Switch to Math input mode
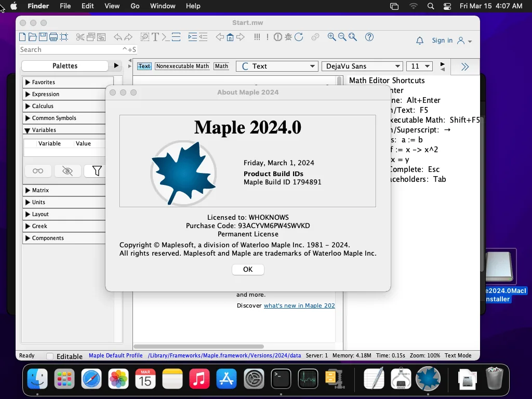Viewport: 532px width, 399px height. tap(221, 66)
